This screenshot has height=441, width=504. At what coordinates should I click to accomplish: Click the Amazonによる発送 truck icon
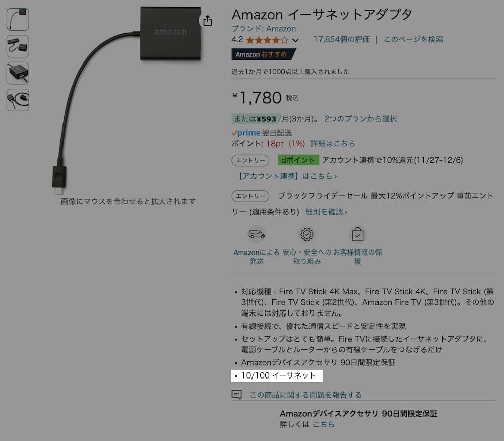(257, 234)
